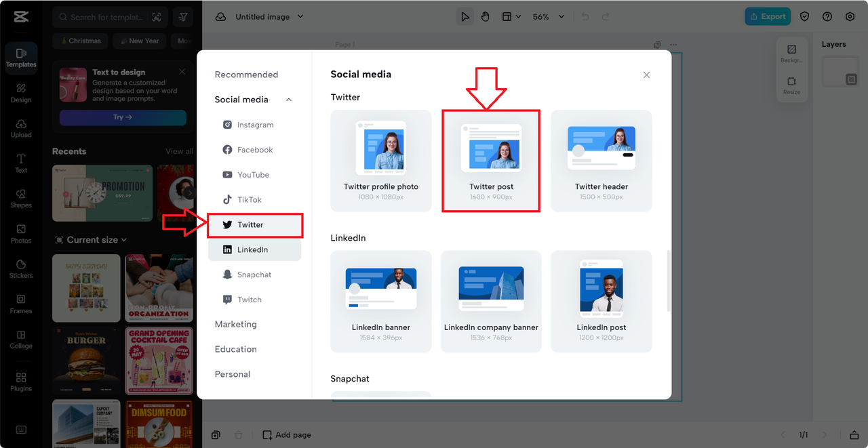The height and width of the screenshot is (448, 868).
Task: Click the undo arrow
Action: point(585,17)
